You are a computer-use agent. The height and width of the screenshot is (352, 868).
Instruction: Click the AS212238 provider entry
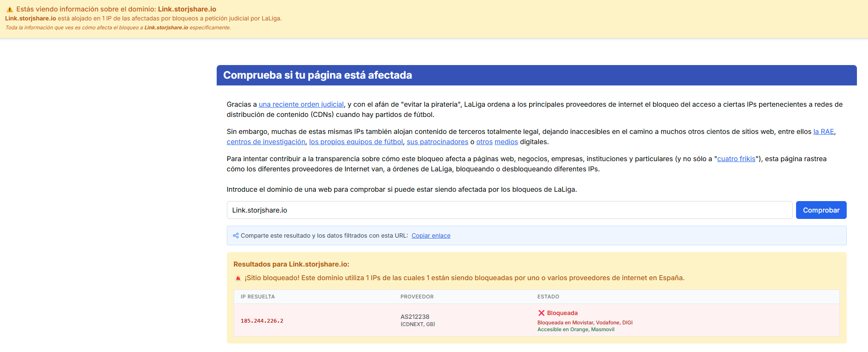point(415,317)
